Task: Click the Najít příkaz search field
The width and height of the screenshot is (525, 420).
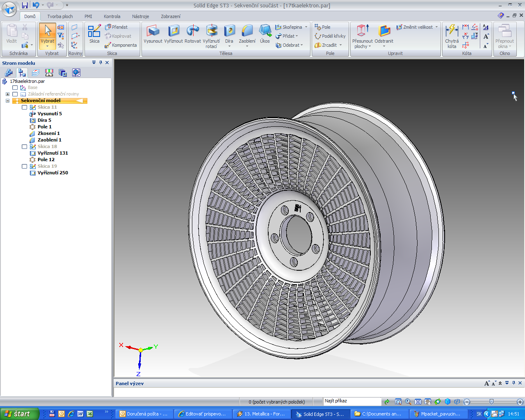Action: click(x=352, y=401)
